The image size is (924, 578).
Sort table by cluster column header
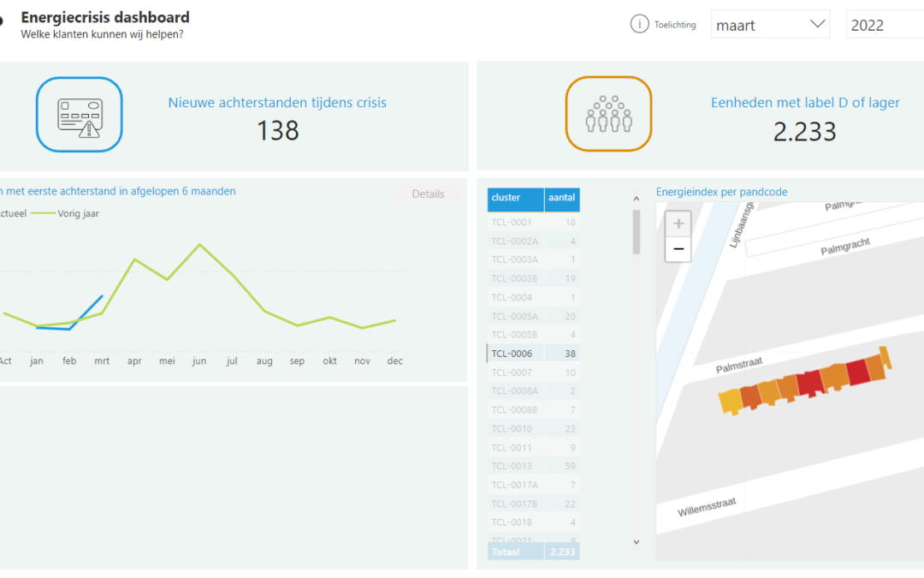(x=515, y=198)
